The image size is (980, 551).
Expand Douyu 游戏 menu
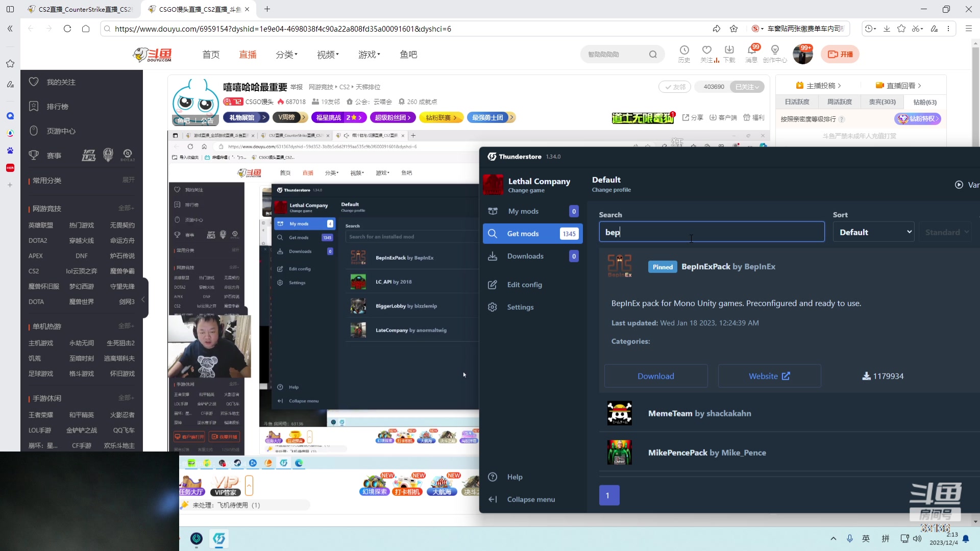[x=369, y=55]
